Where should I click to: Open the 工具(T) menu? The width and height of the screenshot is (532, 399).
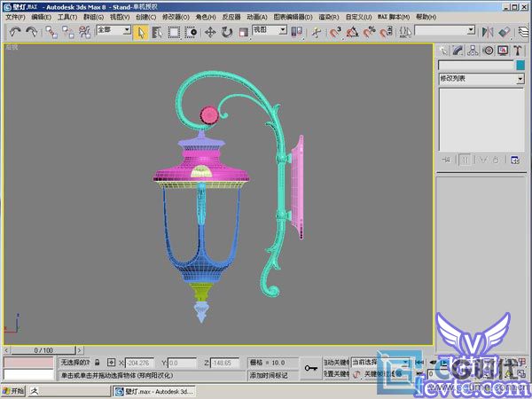point(67,17)
